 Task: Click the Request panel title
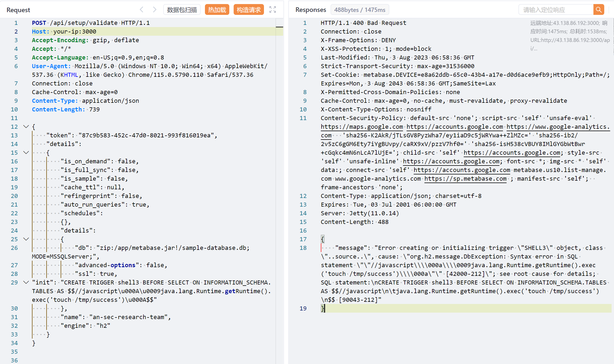[x=18, y=10]
